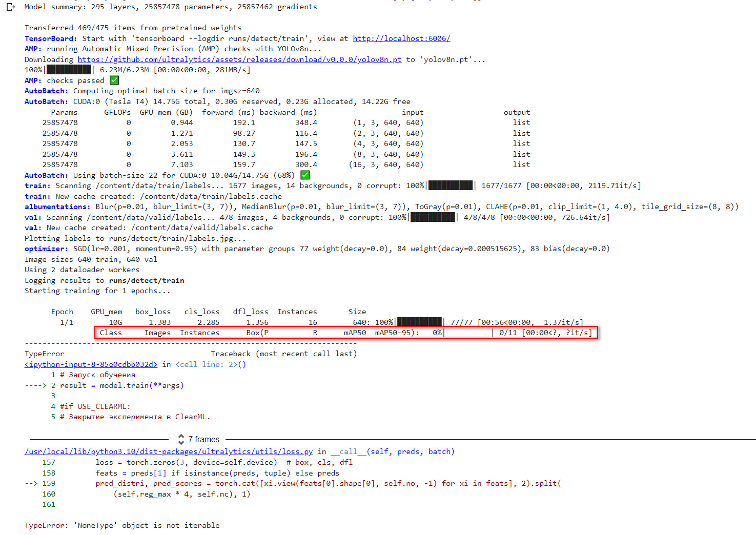This screenshot has width=756, height=535.
Task: Open the ipython-input-8 source link
Action: [x=90, y=364]
